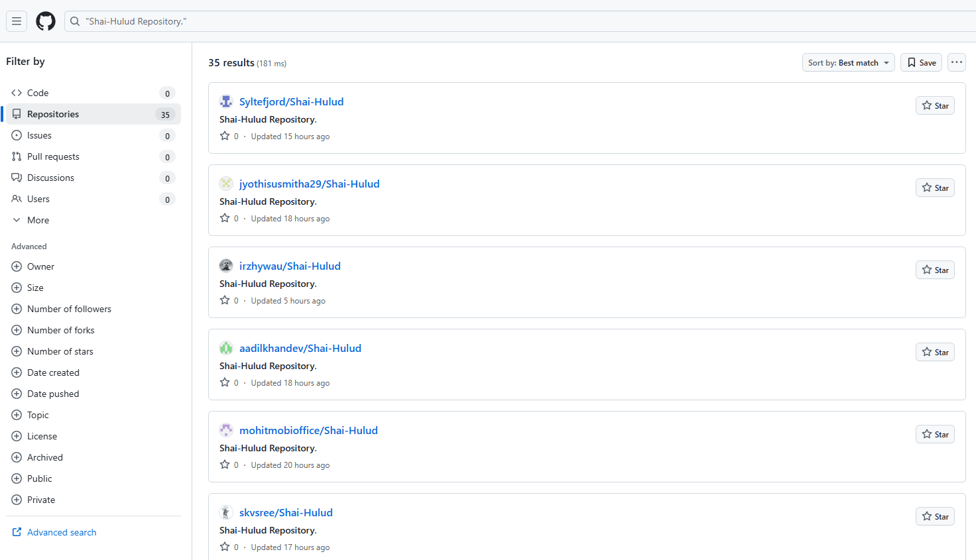Add the Topic advanced filter
The width and height of the screenshot is (976, 560).
93,415
